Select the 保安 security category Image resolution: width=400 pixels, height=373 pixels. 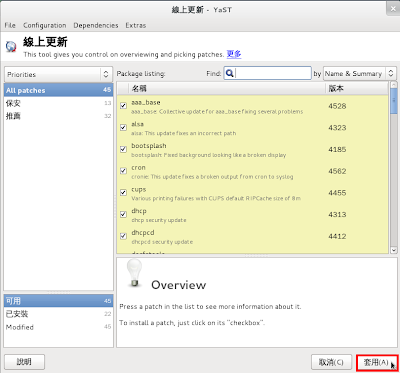(58, 103)
